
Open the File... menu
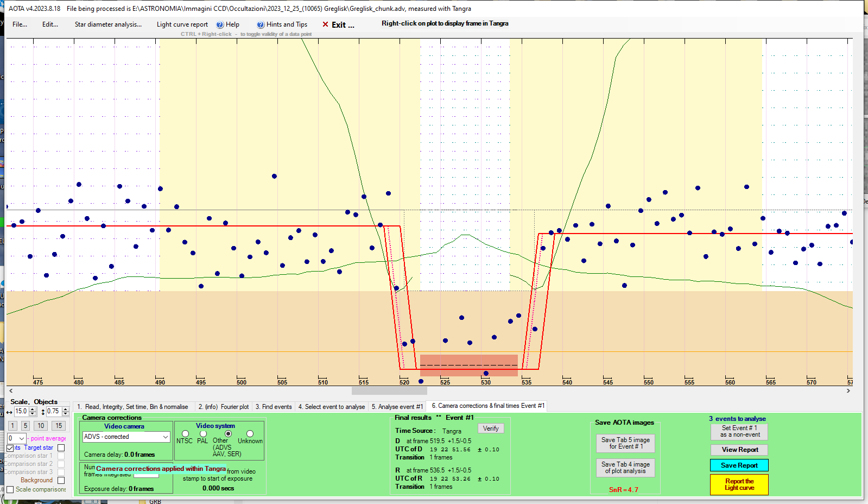click(20, 24)
